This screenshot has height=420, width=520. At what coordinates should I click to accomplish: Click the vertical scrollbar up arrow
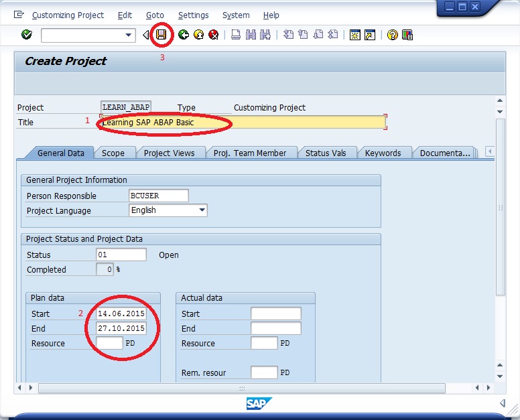tap(500, 100)
